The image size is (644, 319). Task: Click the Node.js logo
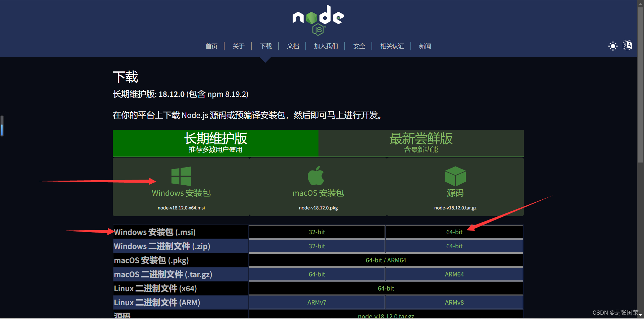point(318,20)
